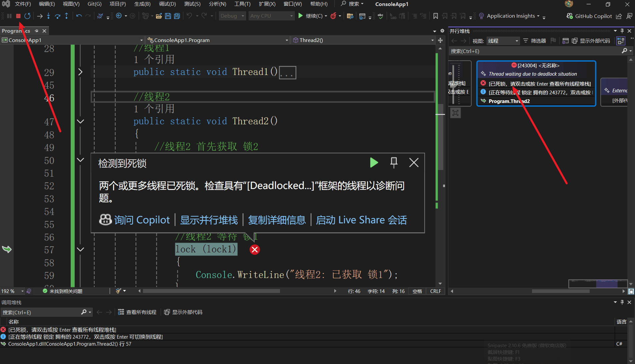This screenshot has height=364, width=635.
Task: Pin the deadlock detected popup
Action: [x=394, y=163]
